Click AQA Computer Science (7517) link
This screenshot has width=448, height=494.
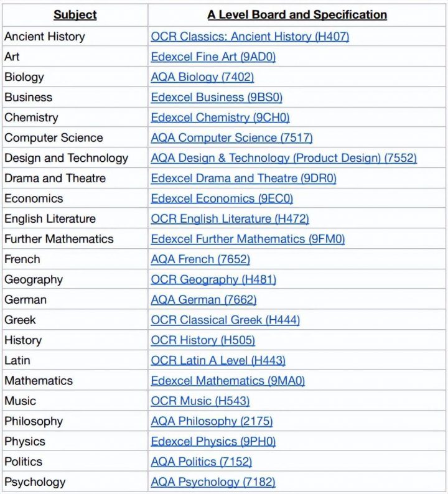pyautogui.click(x=231, y=137)
